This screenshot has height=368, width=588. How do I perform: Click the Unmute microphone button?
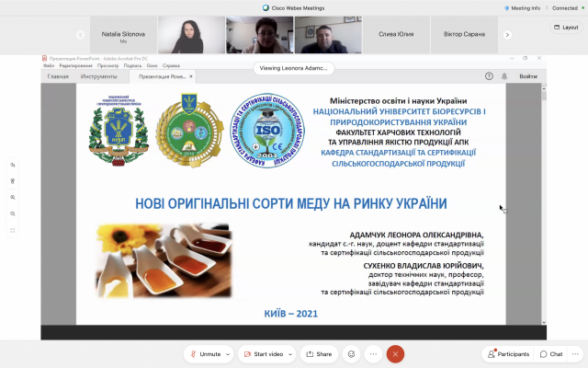(205, 354)
